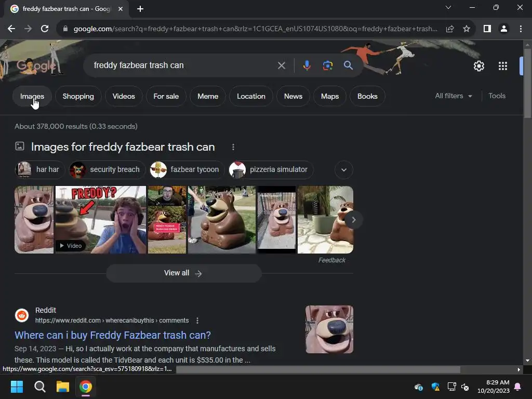Switch to the Books filter
This screenshot has height=399, width=532.
coord(367,96)
